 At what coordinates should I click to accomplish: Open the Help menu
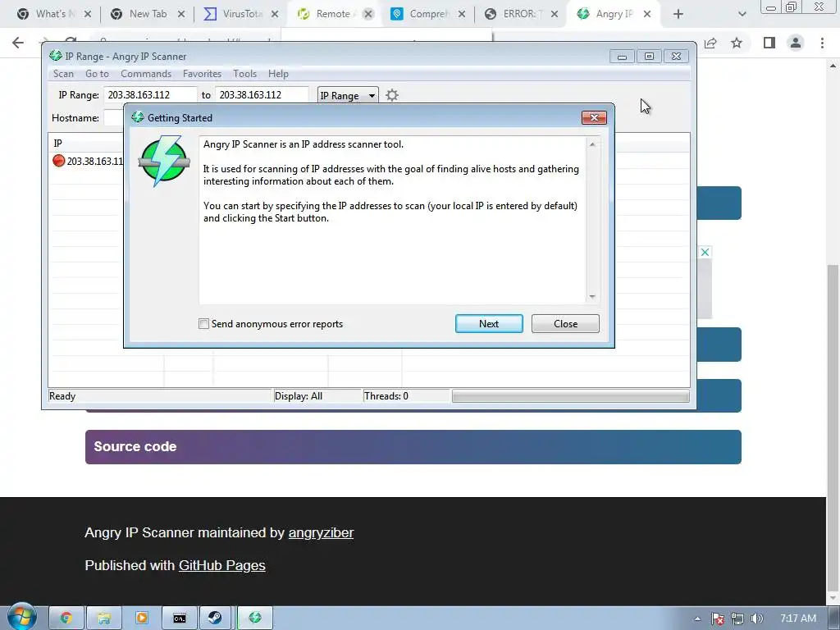pos(278,74)
